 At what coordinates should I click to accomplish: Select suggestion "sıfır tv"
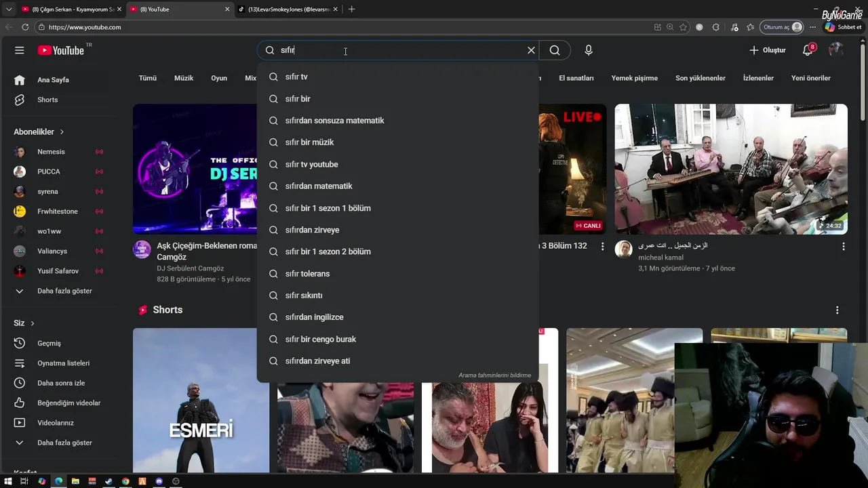tap(398, 77)
